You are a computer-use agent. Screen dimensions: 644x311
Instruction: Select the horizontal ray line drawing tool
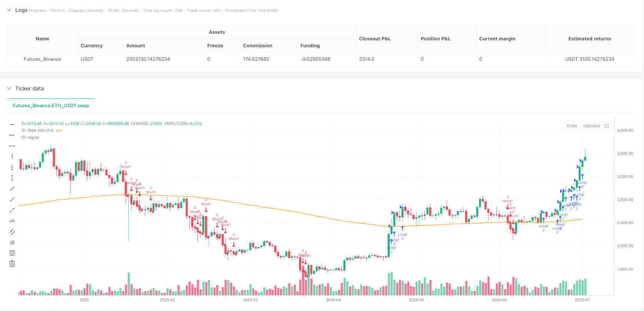coord(12,135)
